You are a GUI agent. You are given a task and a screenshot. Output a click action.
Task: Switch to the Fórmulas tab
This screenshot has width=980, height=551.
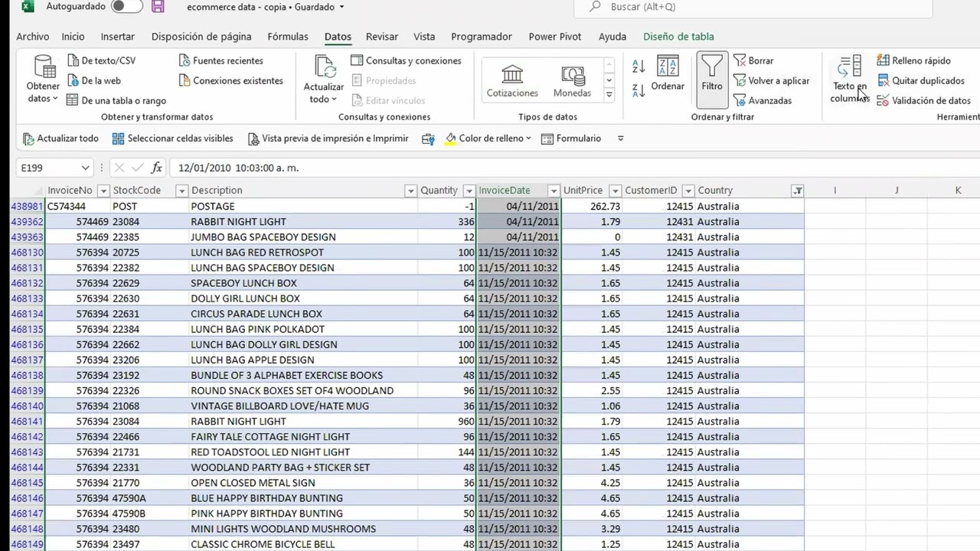pos(288,36)
